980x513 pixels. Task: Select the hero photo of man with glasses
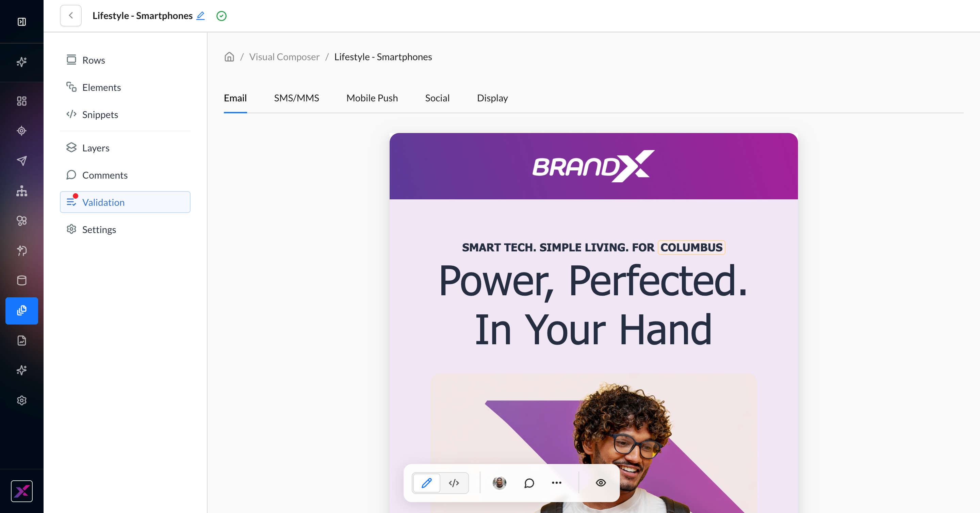(x=593, y=443)
